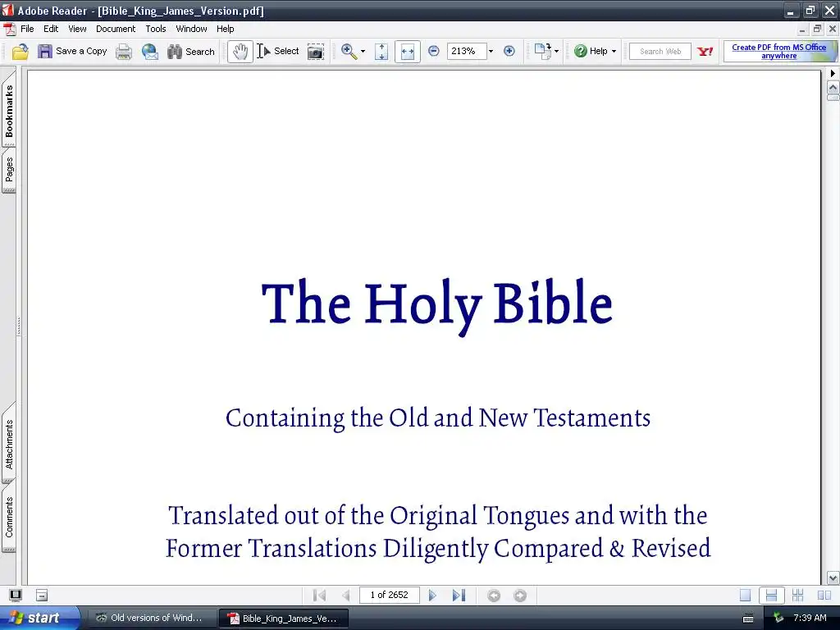Open the View menu
The width and height of the screenshot is (840, 630).
(x=77, y=29)
